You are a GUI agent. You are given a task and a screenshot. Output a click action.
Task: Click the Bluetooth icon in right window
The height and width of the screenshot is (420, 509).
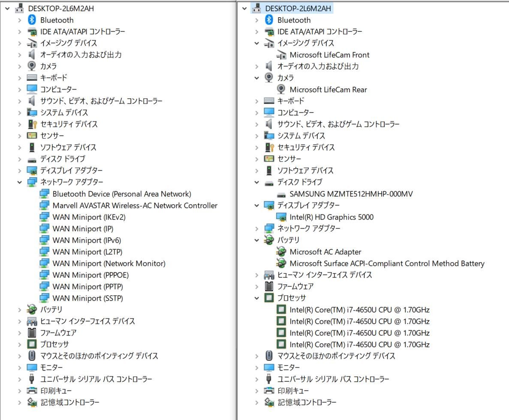[x=269, y=20]
